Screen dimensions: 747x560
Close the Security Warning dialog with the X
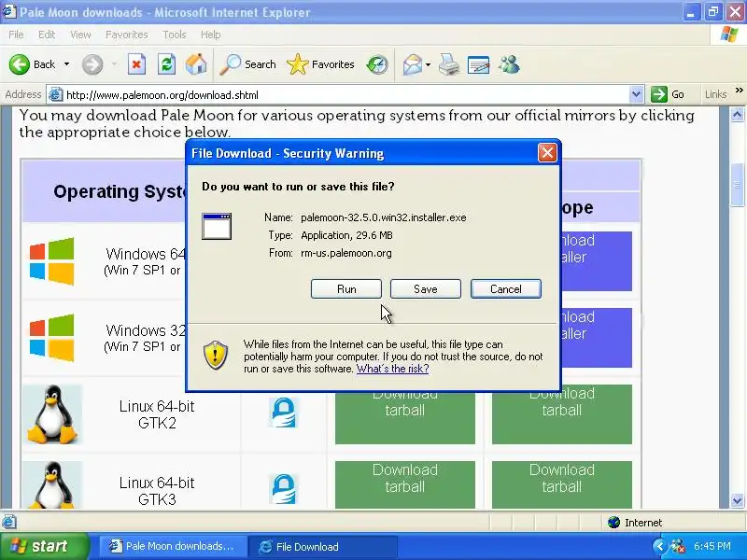click(x=547, y=153)
